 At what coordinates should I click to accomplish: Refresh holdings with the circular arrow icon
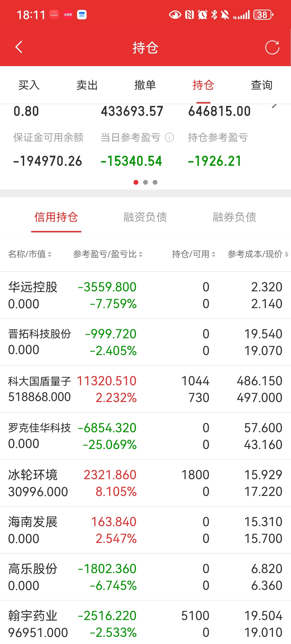point(272,47)
